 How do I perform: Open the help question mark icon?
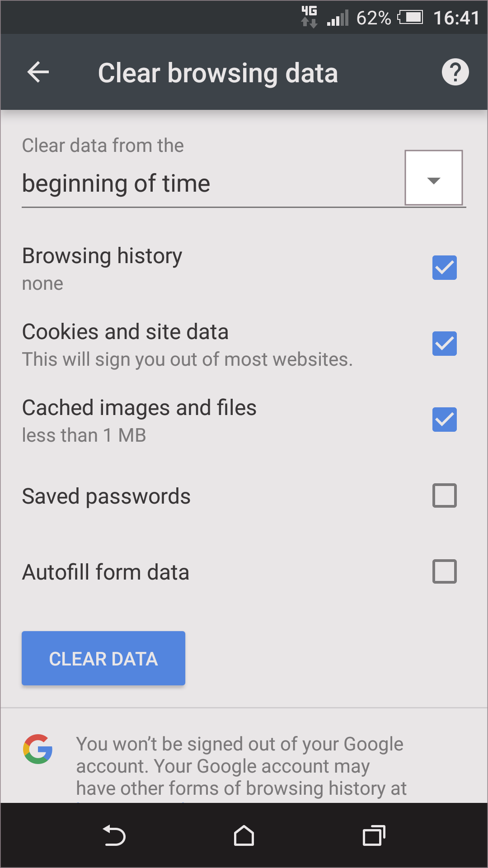(455, 72)
